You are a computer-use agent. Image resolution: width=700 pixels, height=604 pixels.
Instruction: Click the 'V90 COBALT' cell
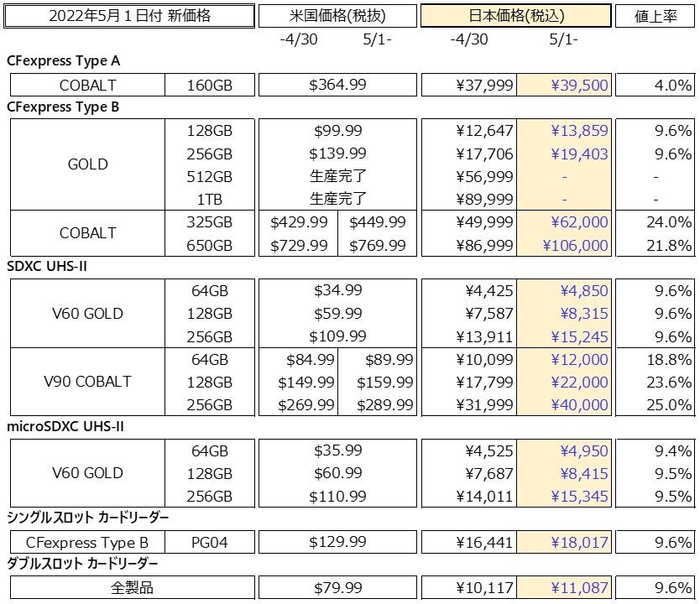click(87, 382)
